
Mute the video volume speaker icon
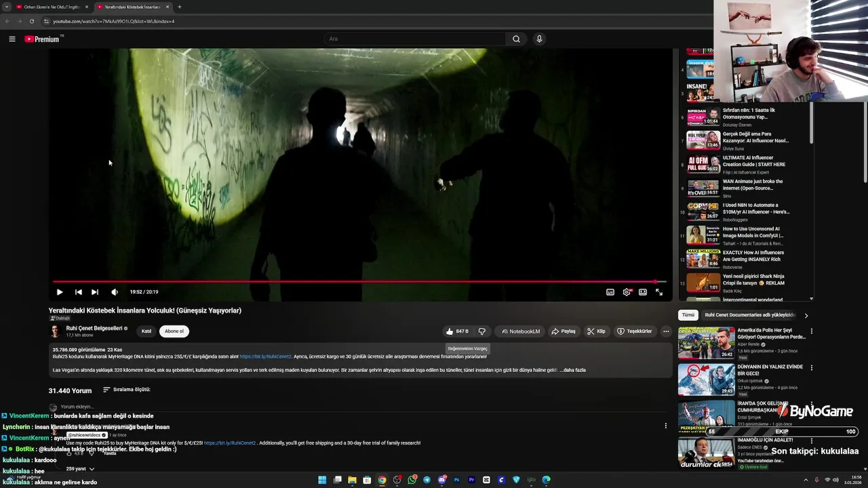pos(115,292)
